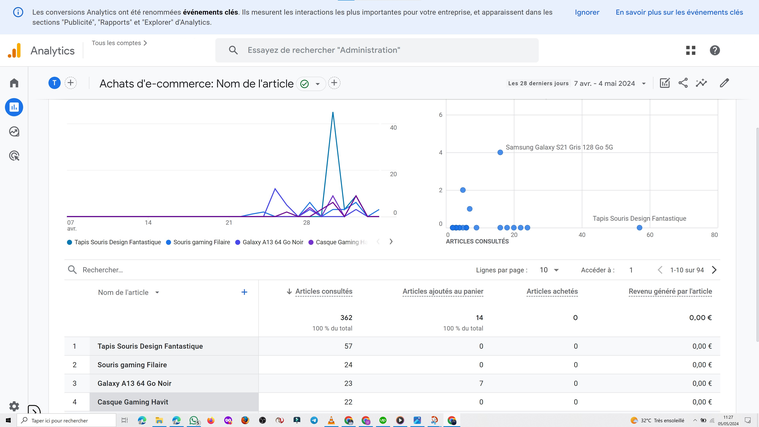Screen dimensions: 759x427
Task: Toggle the Souris gaming Filaire legend series
Action: pyautogui.click(x=200, y=242)
